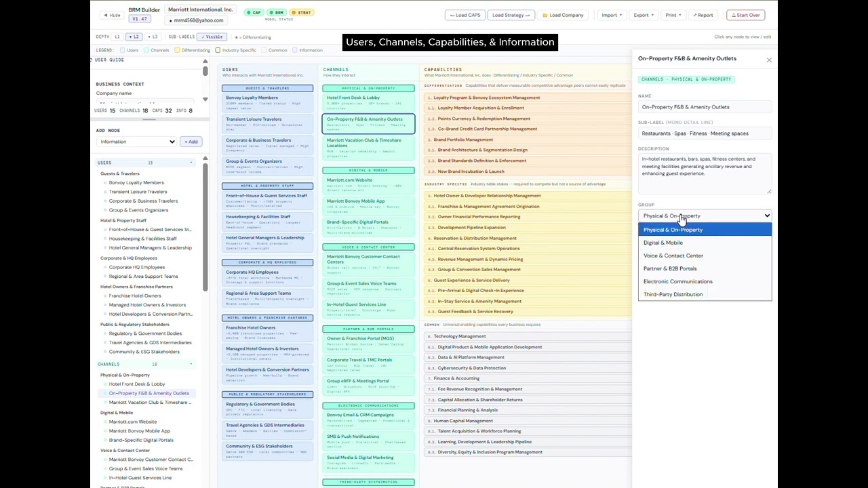The image size is (868, 488).
Task: Select Social Media & Digital Marketing channel card
Action: pos(368,462)
